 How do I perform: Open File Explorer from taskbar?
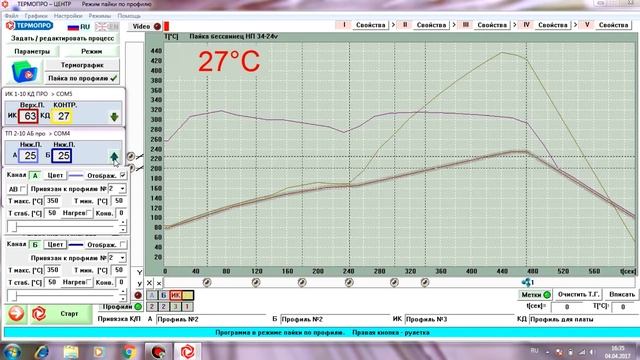[71, 351]
